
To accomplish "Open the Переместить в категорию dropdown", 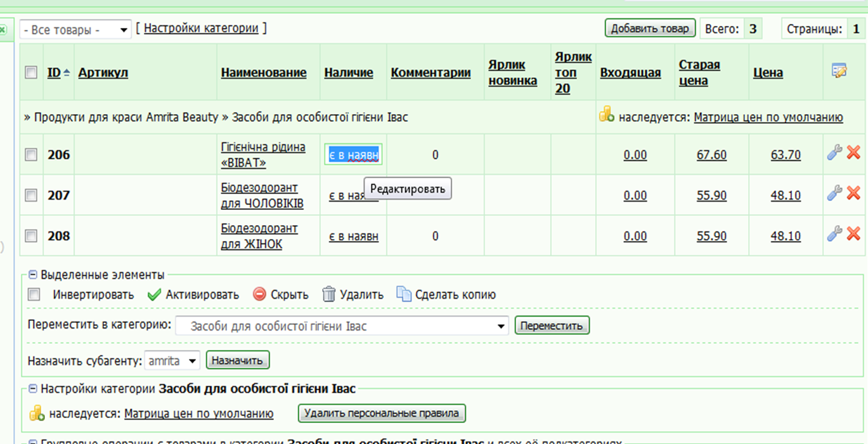I will point(342,327).
